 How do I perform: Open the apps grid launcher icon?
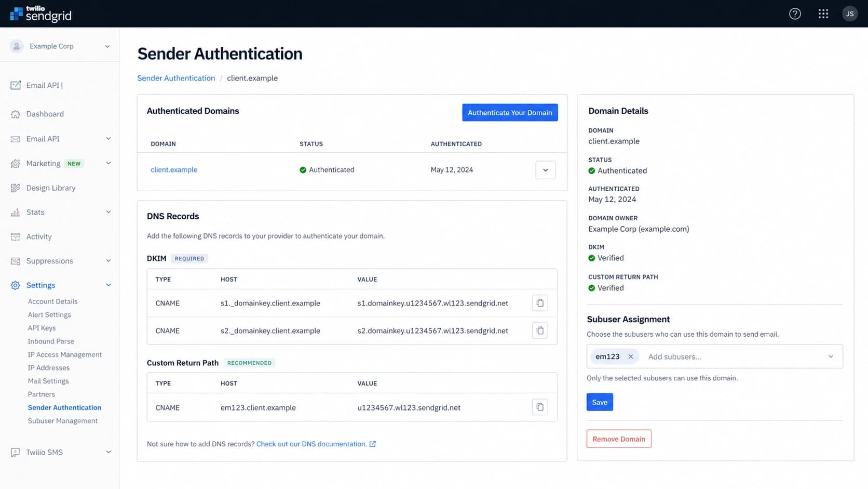(823, 14)
